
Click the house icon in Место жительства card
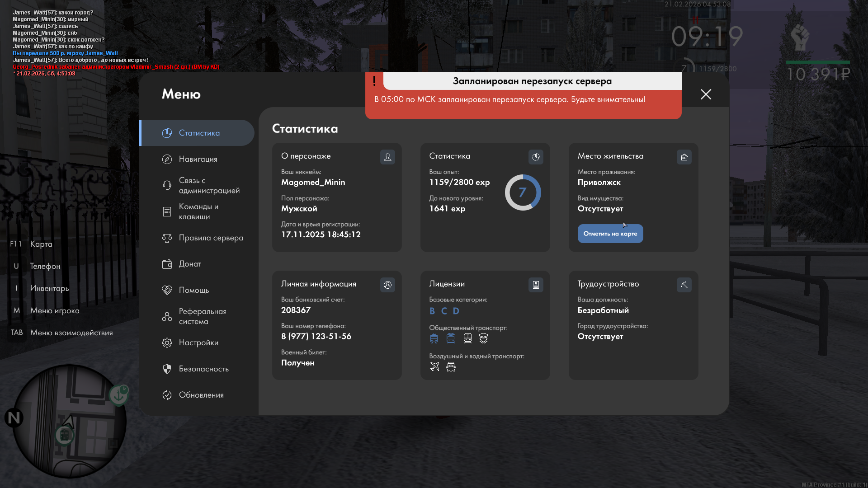(684, 157)
